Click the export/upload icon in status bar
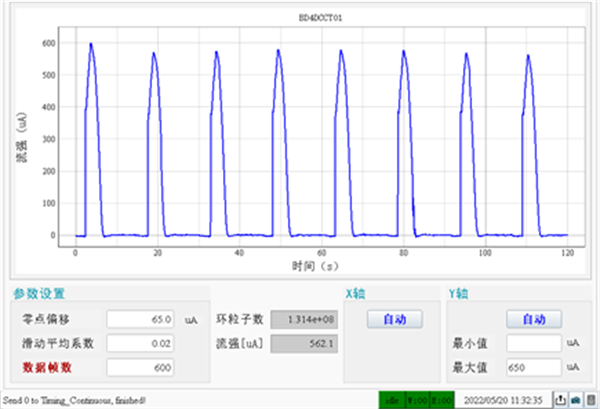 coord(560,400)
